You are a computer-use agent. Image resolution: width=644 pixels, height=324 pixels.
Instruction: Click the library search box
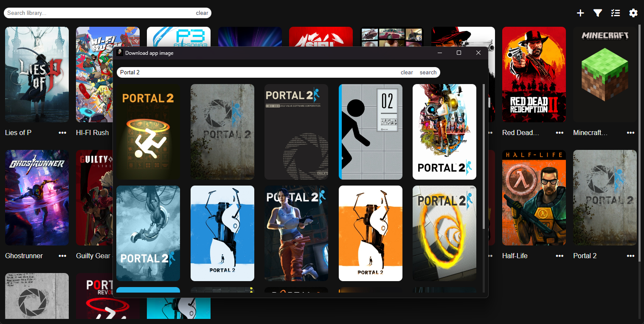(85, 13)
